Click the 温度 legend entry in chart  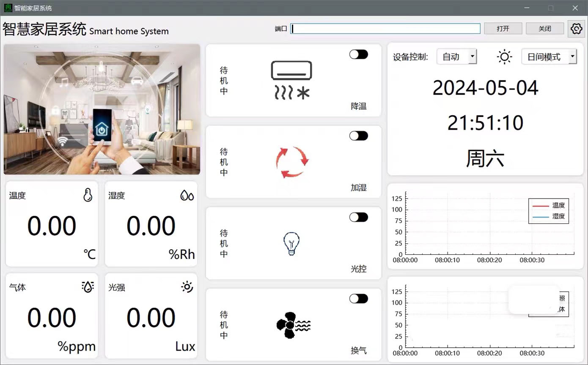(x=549, y=205)
